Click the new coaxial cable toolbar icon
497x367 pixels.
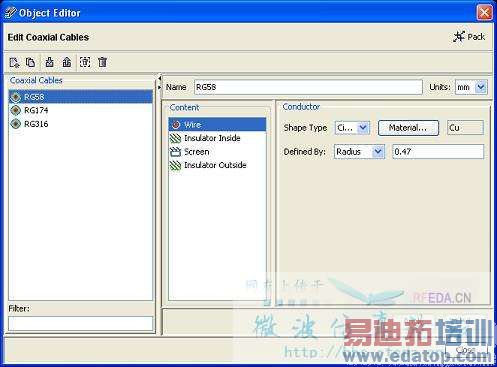(14, 62)
